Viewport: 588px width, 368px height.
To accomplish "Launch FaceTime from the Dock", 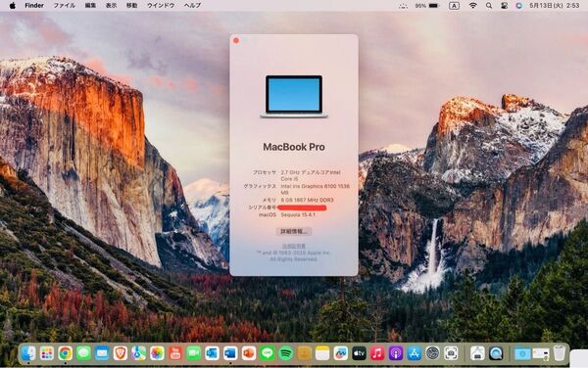I will click(194, 353).
